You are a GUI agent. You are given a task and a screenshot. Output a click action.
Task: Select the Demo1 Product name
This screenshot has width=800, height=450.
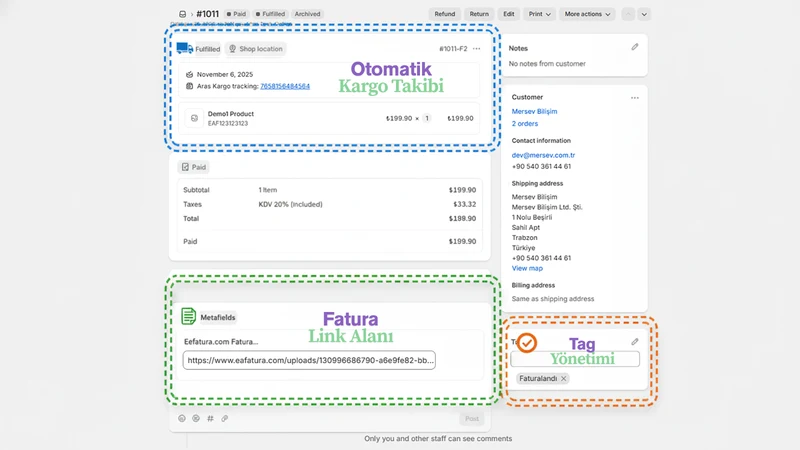pos(231,114)
